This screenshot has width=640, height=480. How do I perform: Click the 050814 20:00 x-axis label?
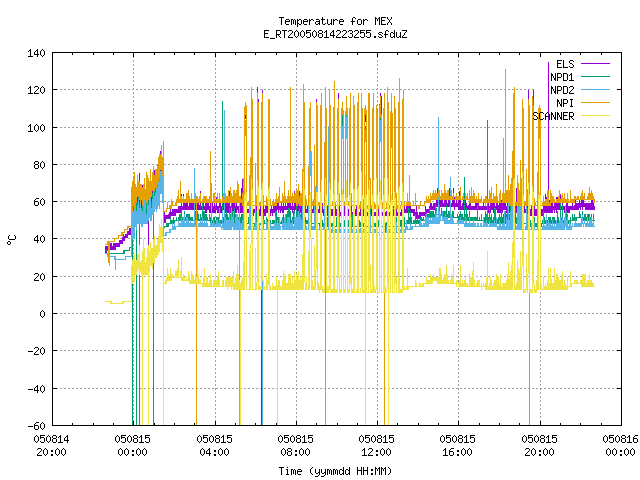tap(51, 446)
